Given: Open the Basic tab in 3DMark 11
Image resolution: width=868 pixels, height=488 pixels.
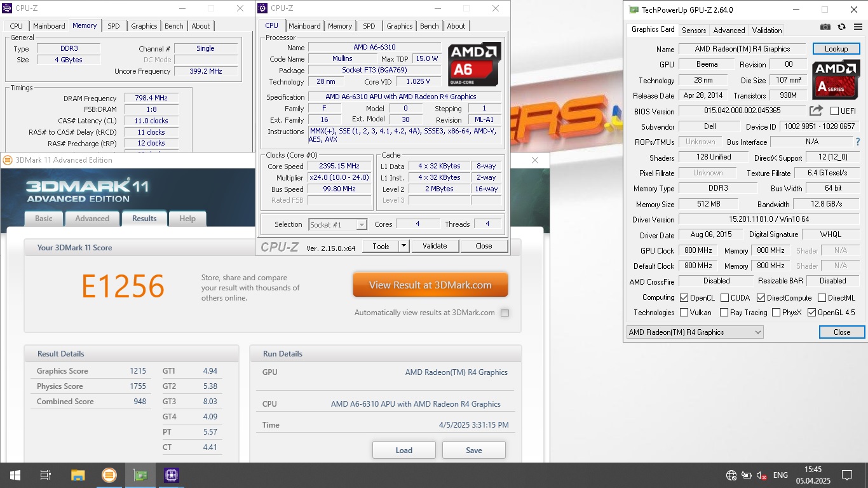Looking at the screenshot, I should tap(44, 218).
